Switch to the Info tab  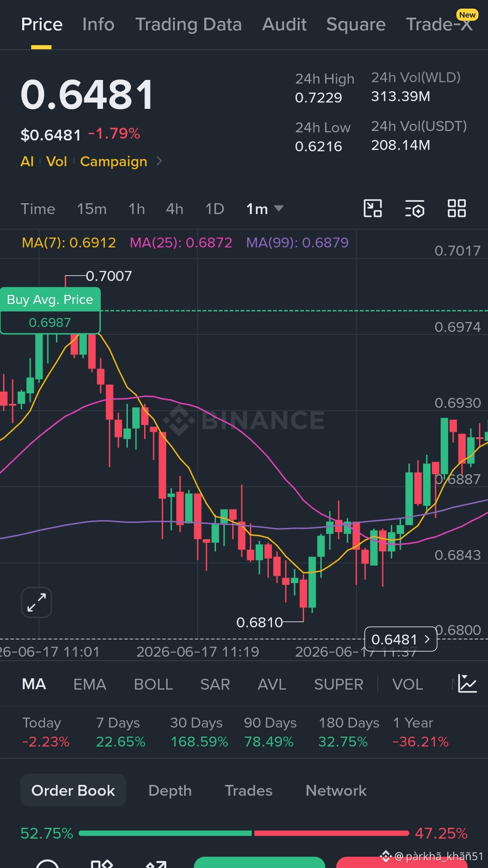(98, 24)
